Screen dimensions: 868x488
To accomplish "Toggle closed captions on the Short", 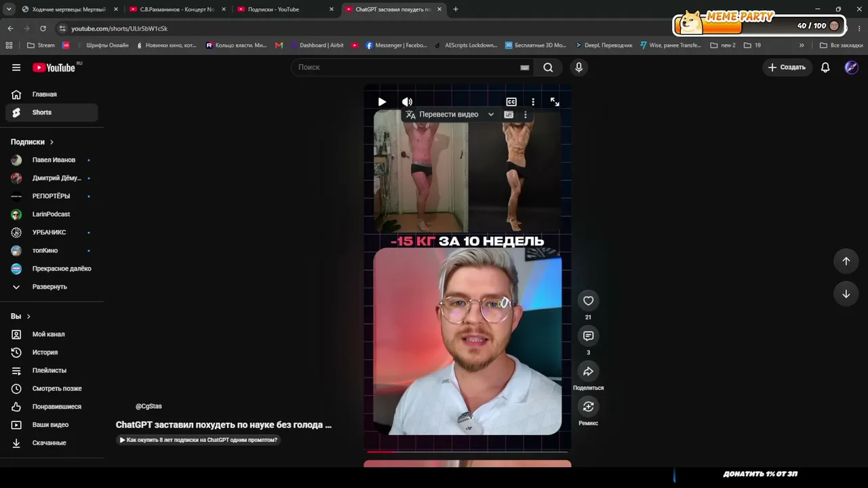I will pos(511,102).
